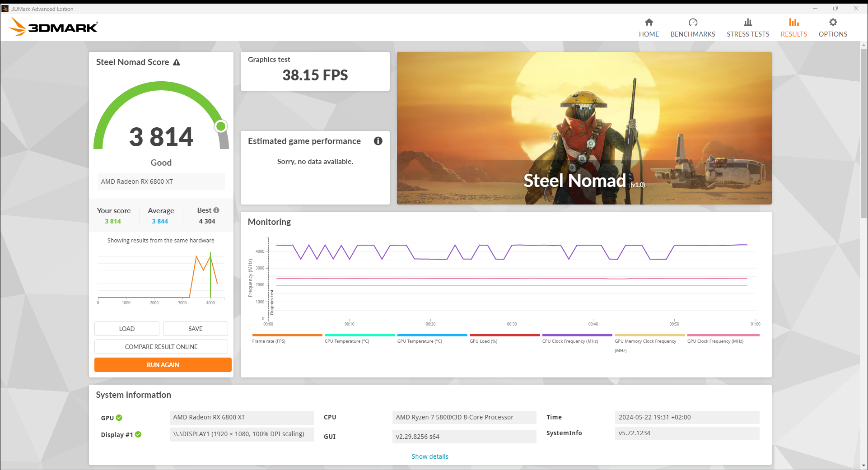Click the SAVE button
The height and width of the screenshot is (470, 868).
tap(196, 329)
